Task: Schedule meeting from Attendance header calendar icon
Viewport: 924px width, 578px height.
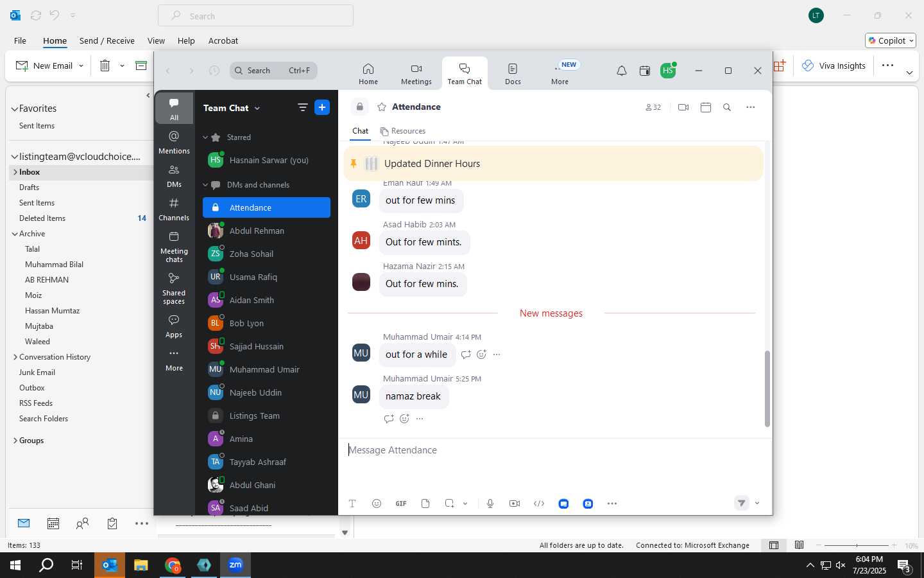Action: [x=706, y=107]
